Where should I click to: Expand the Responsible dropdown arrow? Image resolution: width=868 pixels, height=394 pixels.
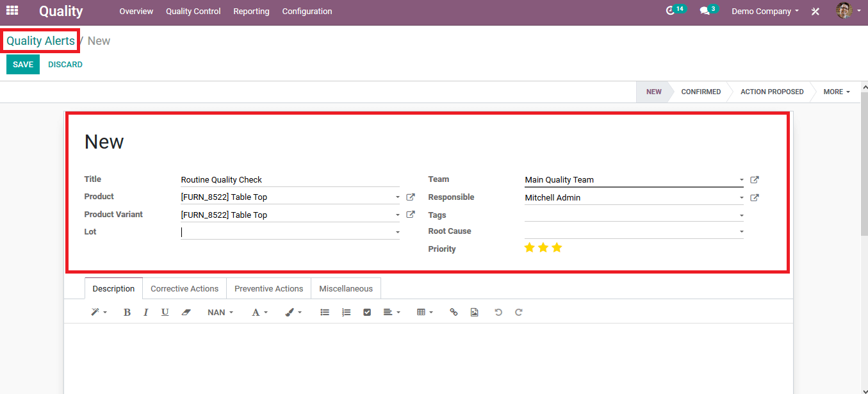[x=741, y=198]
